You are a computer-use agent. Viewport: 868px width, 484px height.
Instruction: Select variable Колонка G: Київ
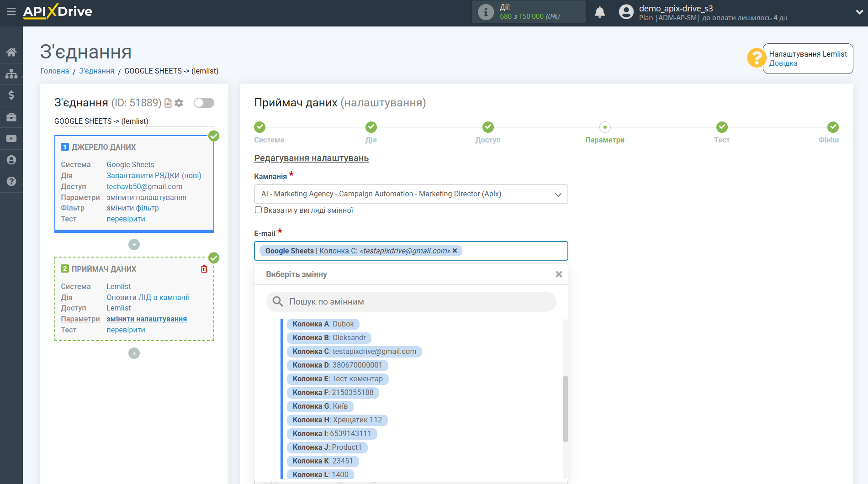click(x=320, y=406)
